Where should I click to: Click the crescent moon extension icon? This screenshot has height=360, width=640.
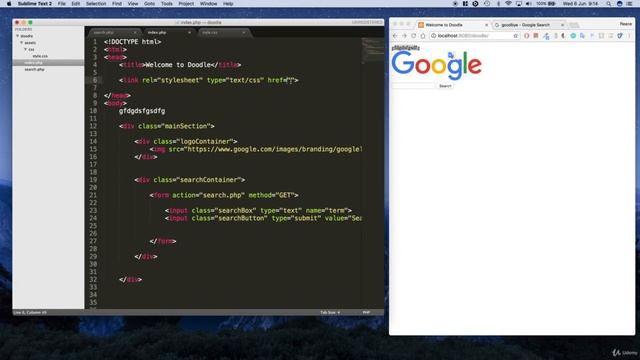tap(564, 36)
